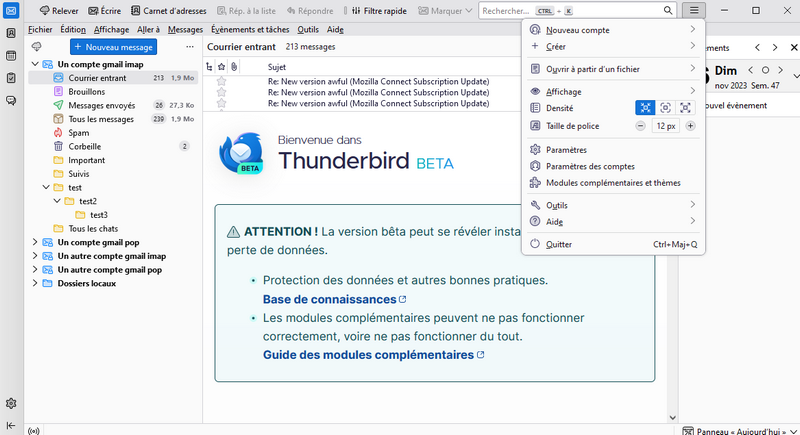Open the tasks space icon
This screenshot has height=435, width=800.
(10, 78)
